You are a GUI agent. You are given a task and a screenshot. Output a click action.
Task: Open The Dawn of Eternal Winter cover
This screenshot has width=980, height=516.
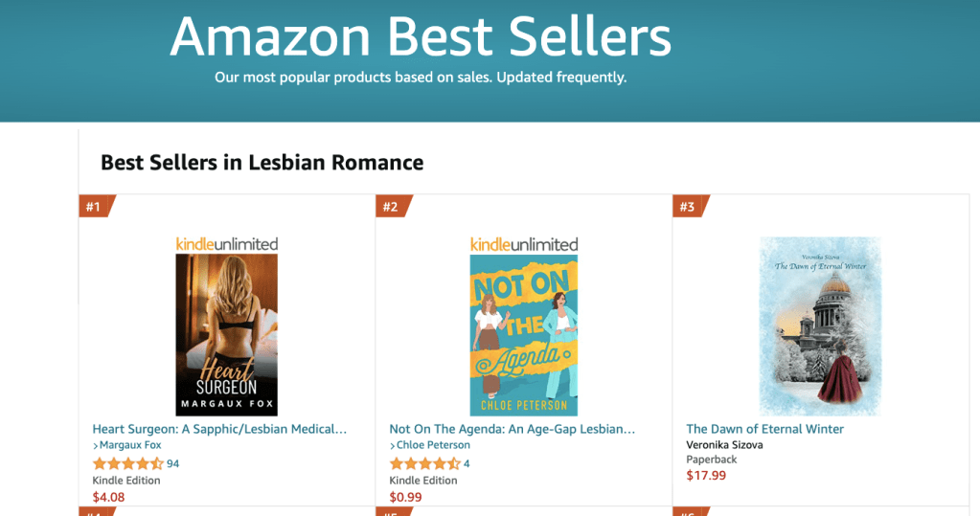[820, 325]
